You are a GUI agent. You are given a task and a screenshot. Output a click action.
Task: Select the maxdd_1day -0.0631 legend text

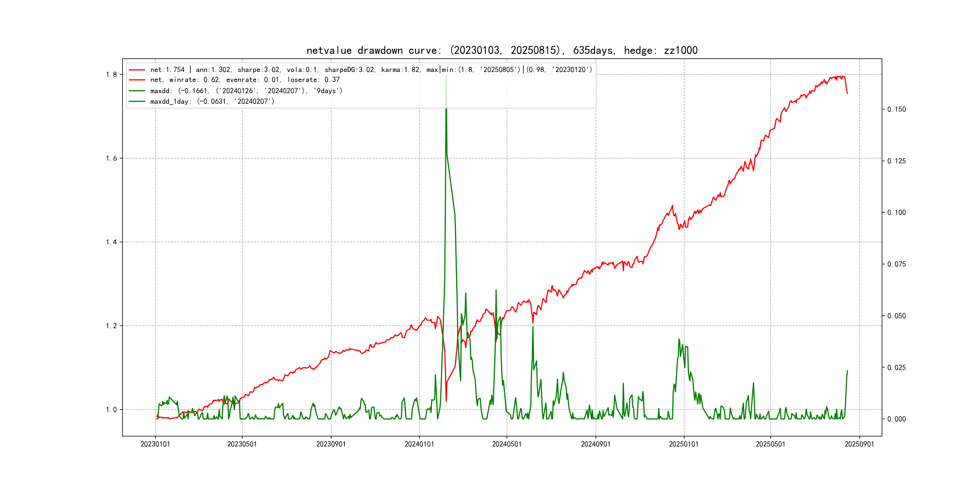click(x=212, y=102)
